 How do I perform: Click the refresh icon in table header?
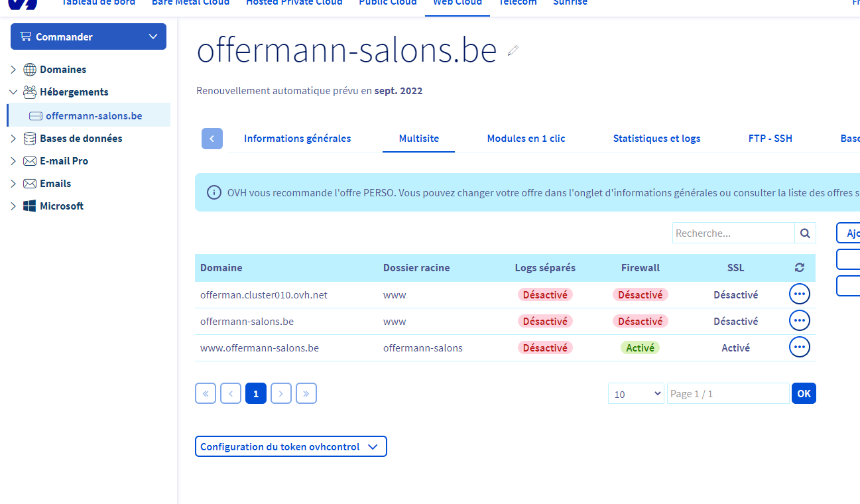pyautogui.click(x=799, y=268)
